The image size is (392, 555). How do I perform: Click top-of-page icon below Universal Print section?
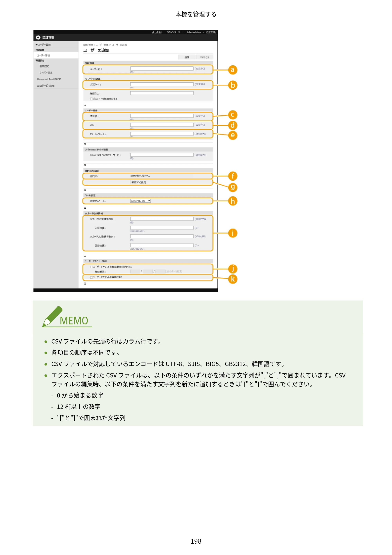point(85,165)
